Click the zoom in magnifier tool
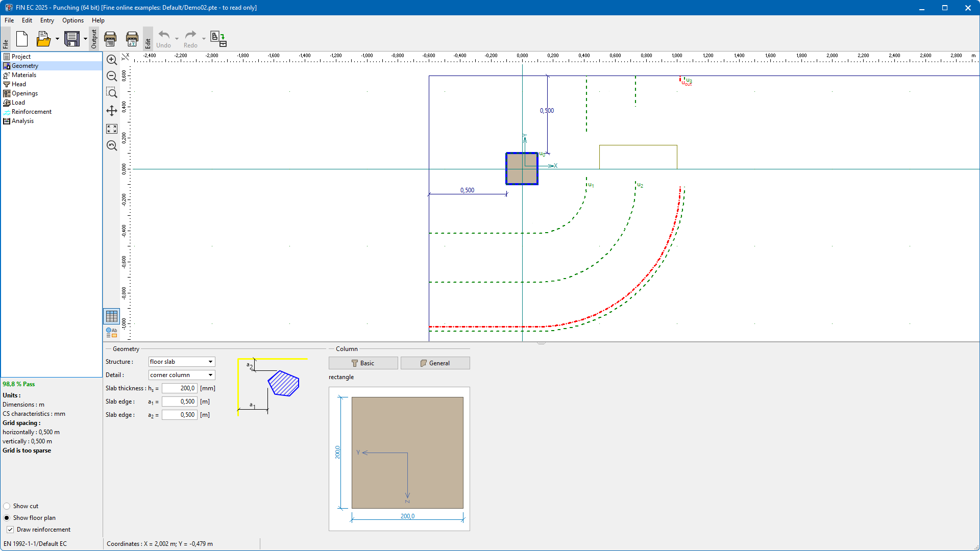The height and width of the screenshot is (551, 980). click(x=112, y=60)
